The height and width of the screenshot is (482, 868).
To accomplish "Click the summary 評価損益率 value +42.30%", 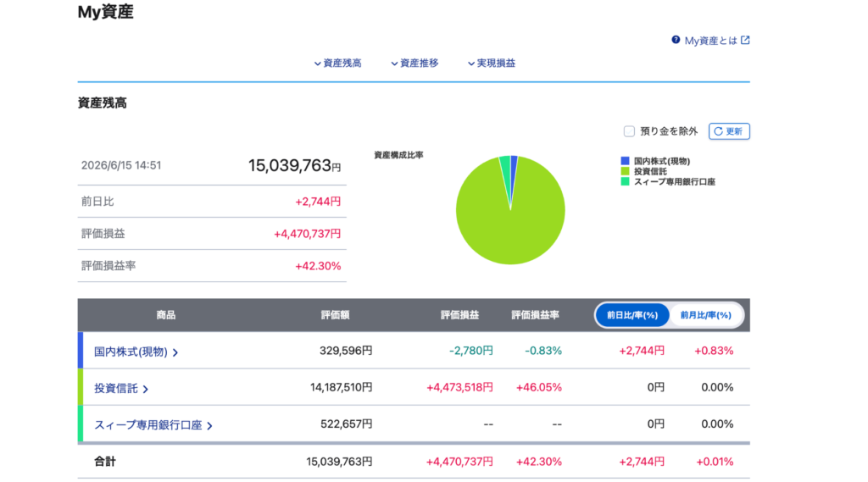I will [318, 266].
